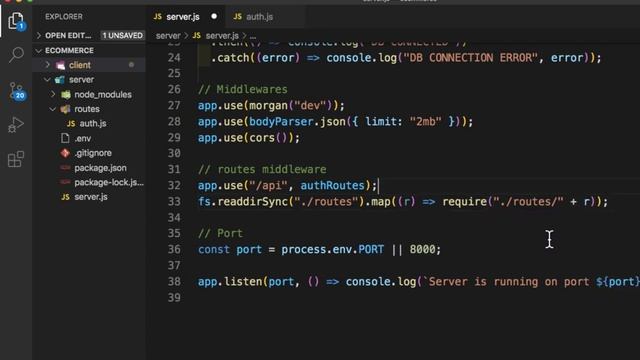This screenshot has width=640, height=360.
Task: Click the JS icon on auth.js tab
Action: click(x=237, y=17)
